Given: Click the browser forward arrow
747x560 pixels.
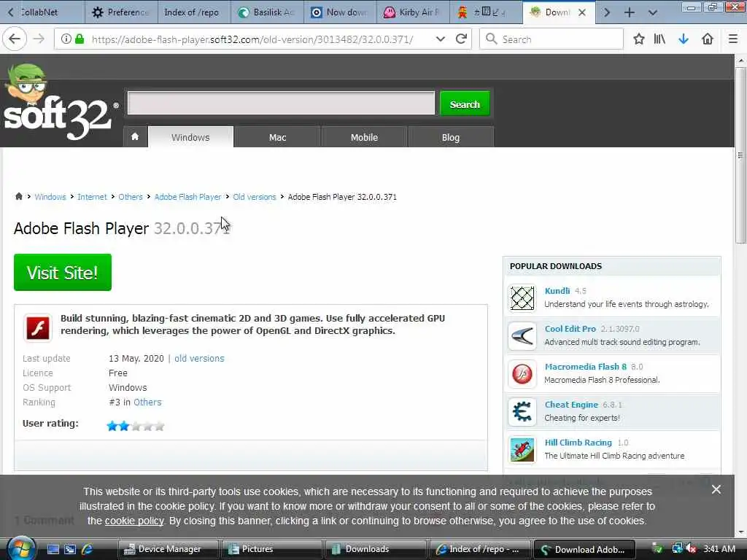Looking at the screenshot, I should 39,39.
